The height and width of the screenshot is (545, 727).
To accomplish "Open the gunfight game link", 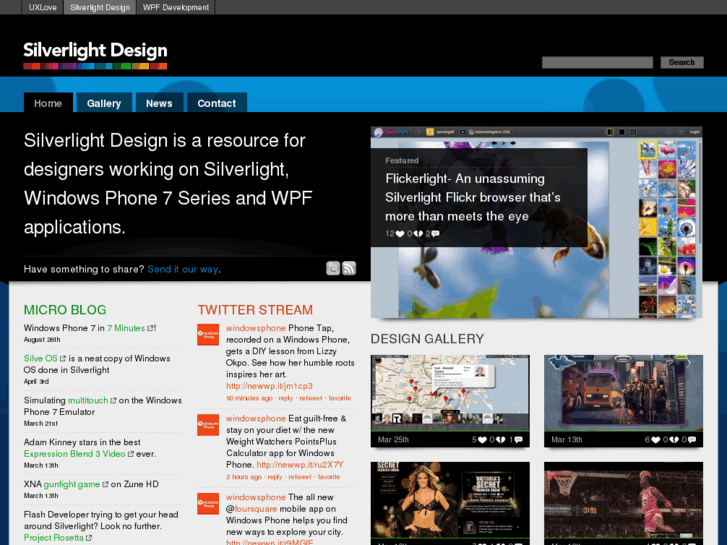I will [x=72, y=484].
